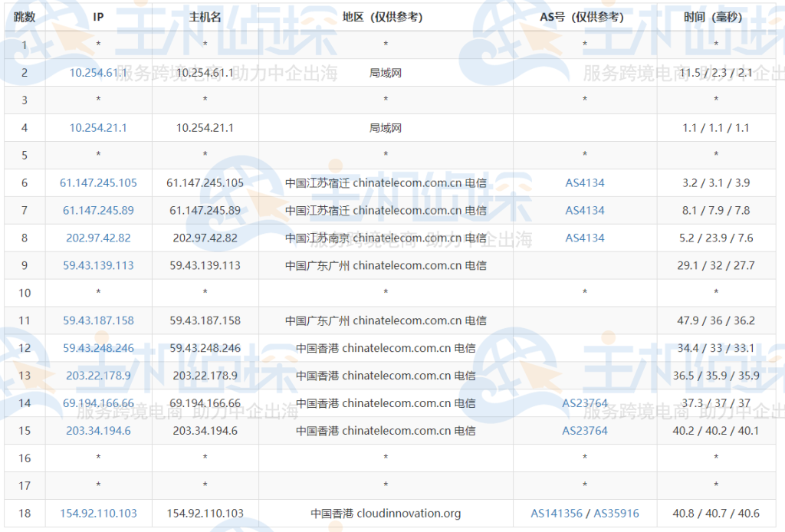
Task: Click the 跳数 column header
Action: (x=24, y=16)
